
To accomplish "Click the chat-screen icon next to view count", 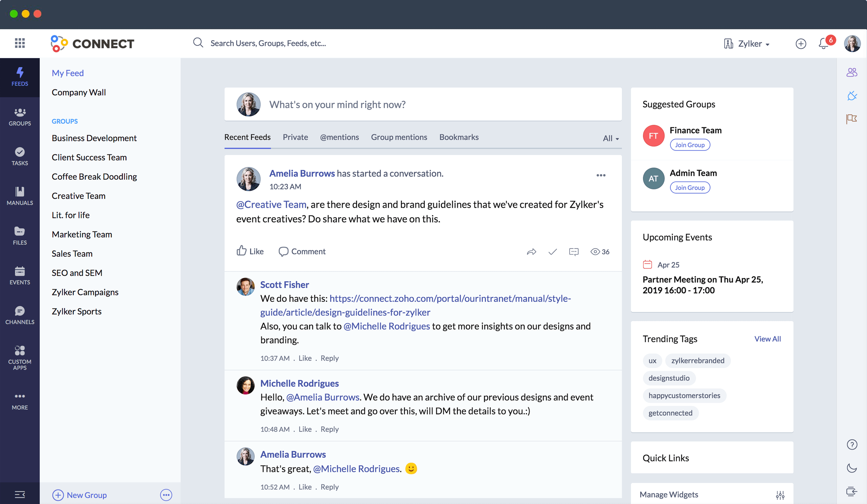I will [x=574, y=252].
